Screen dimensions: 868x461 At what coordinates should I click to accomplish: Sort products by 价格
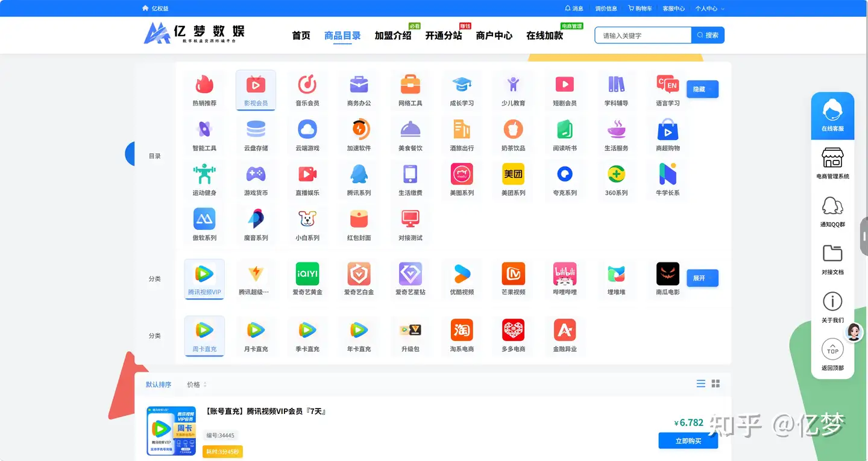tap(197, 384)
